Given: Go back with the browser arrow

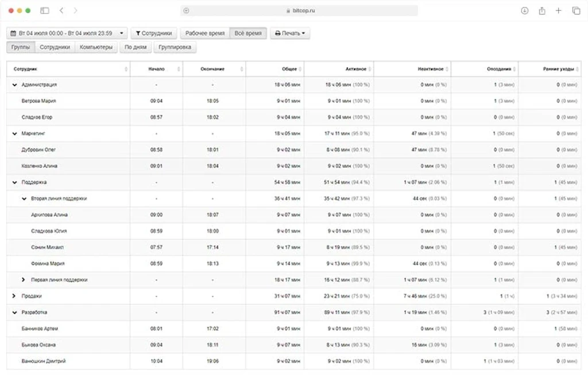Looking at the screenshot, I should pos(61,10).
